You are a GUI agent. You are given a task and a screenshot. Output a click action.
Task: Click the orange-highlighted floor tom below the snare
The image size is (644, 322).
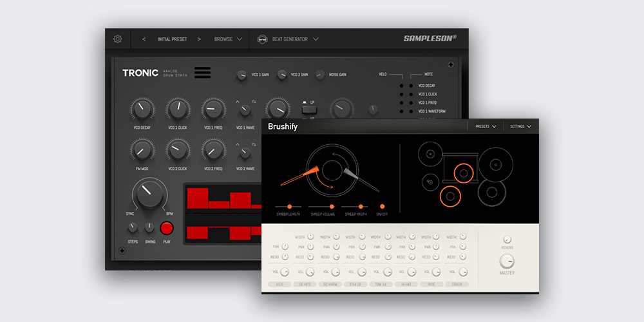451,196
